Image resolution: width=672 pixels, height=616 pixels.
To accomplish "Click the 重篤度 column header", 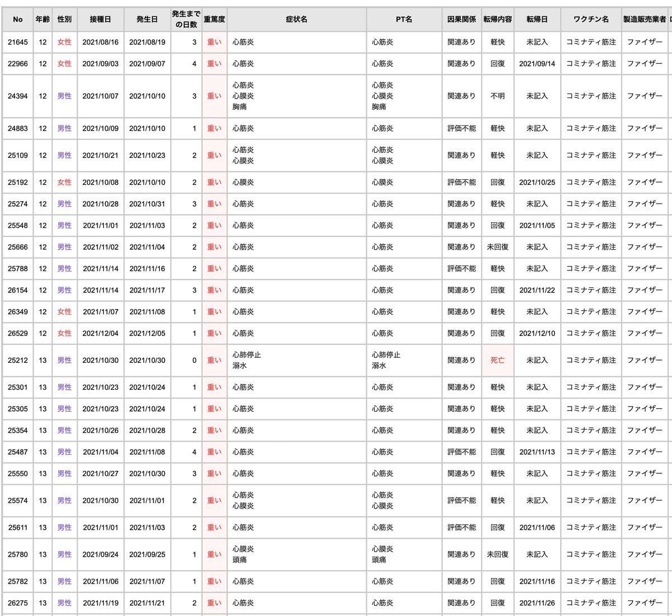I will pyautogui.click(x=214, y=20).
